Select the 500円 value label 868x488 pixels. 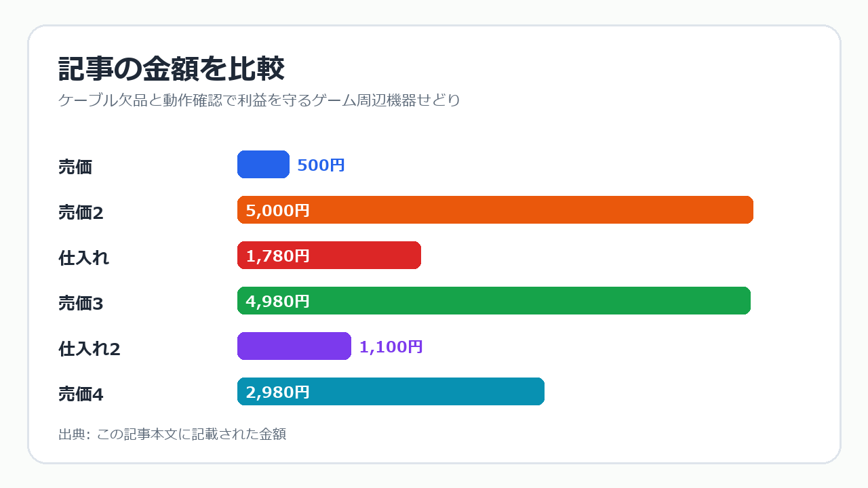321,165
